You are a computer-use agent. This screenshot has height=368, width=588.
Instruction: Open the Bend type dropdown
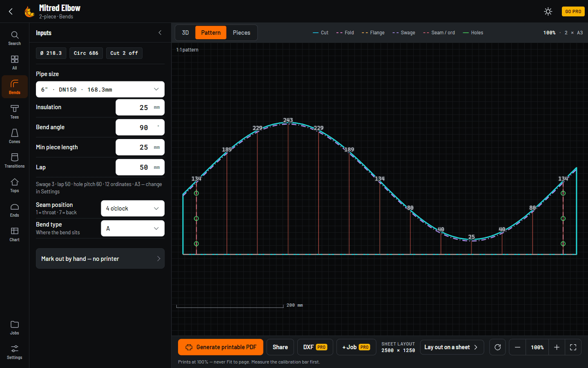point(133,229)
